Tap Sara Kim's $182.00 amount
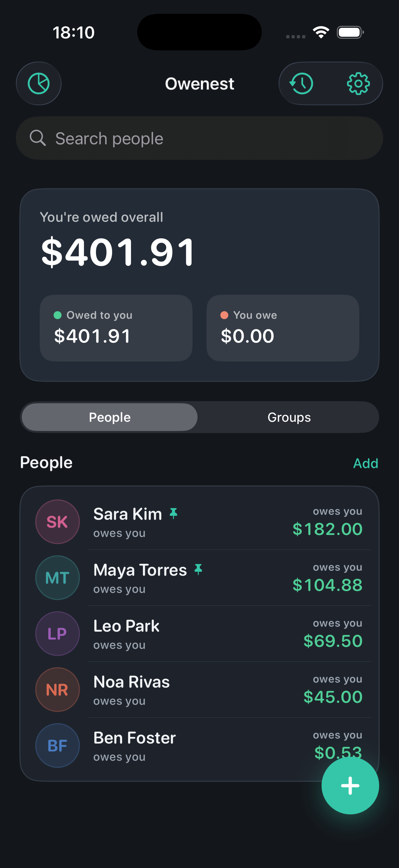This screenshot has width=399, height=868. pyautogui.click(x=328, y=529)
